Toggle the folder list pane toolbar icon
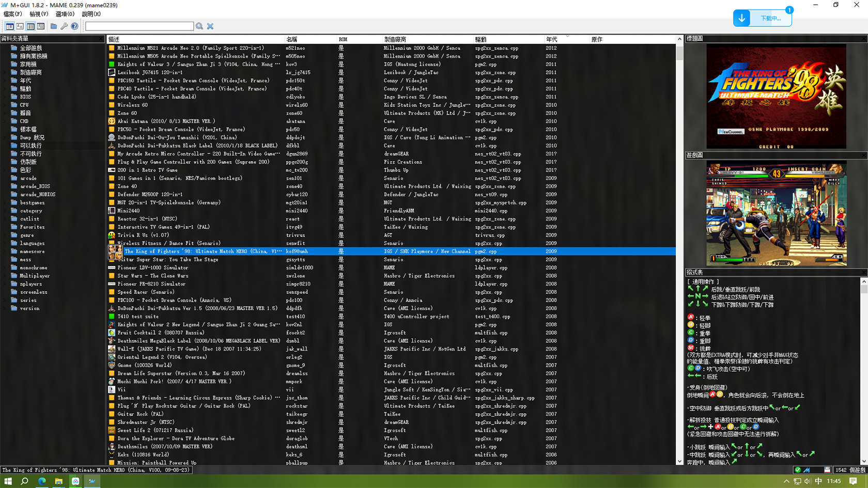 point(9,26)
